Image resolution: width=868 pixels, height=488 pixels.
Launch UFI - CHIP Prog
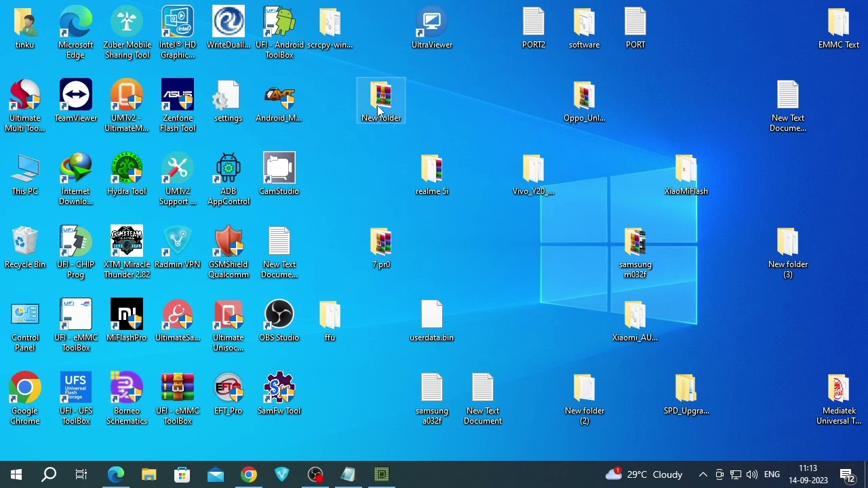pos(76,252)
